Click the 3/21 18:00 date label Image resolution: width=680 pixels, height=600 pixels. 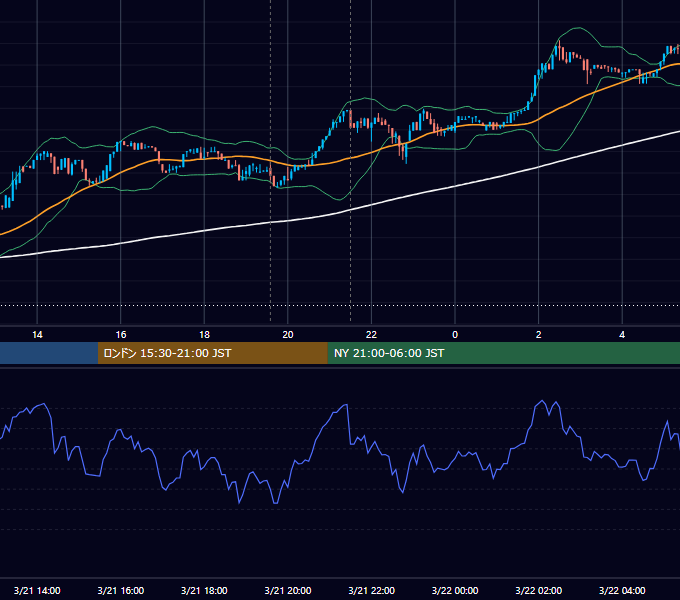(204, 590)
